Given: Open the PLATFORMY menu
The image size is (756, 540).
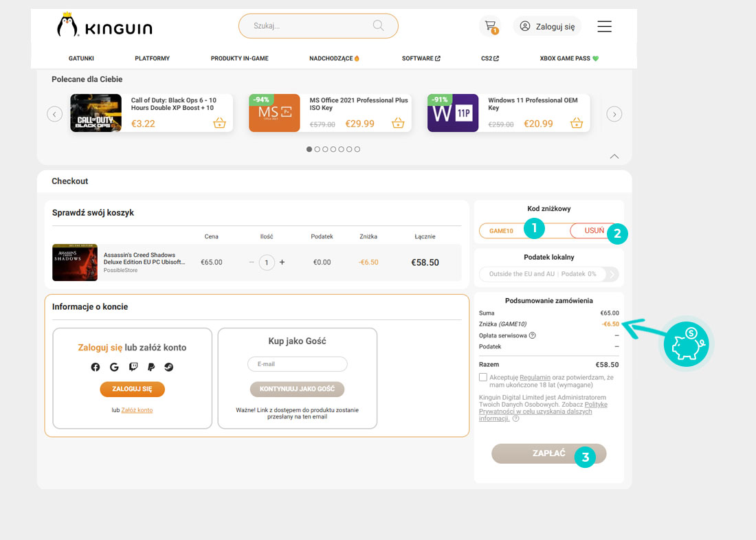Looking at the screenshot, I should pyautogui.click(x=153, y=58).
